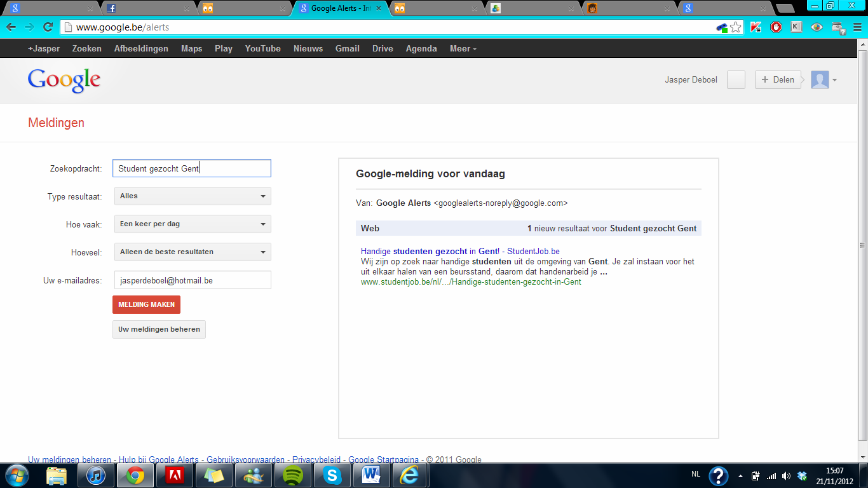Click the volume speaker tray icon
Screen dimensions: 868x488
point(787,475)
